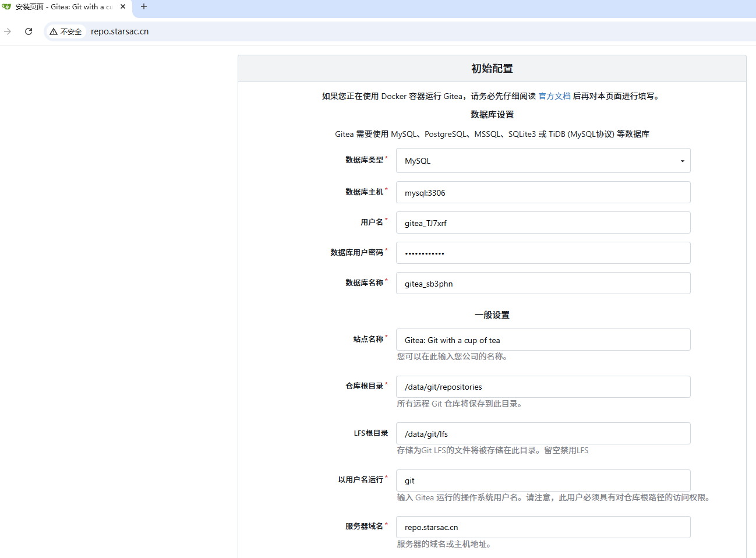This screenshot has height=558, width=756.
Task: Open a new browser tab with the plus icon
Action: pyautogui.click(x=143, y=6)
